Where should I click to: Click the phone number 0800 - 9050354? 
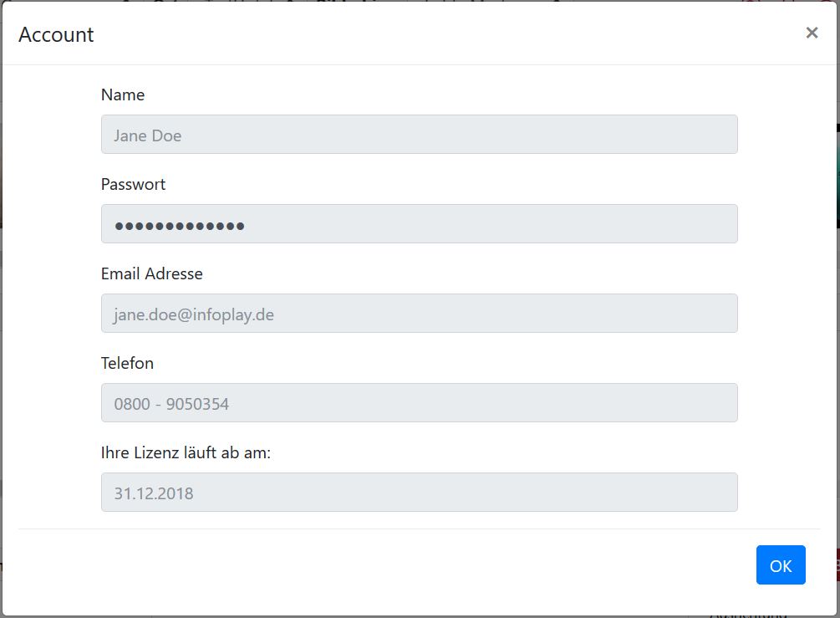171,405
